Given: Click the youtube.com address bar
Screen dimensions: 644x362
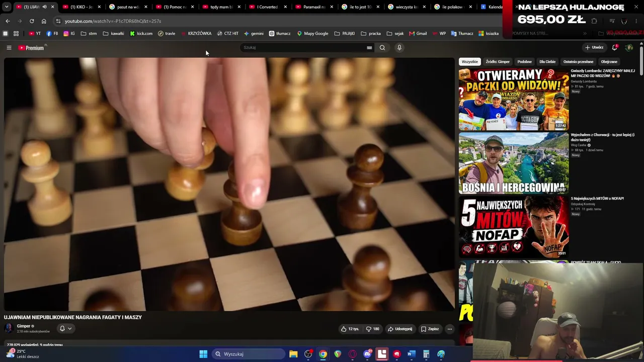Looking at the screenshot, I should [279, 21].
